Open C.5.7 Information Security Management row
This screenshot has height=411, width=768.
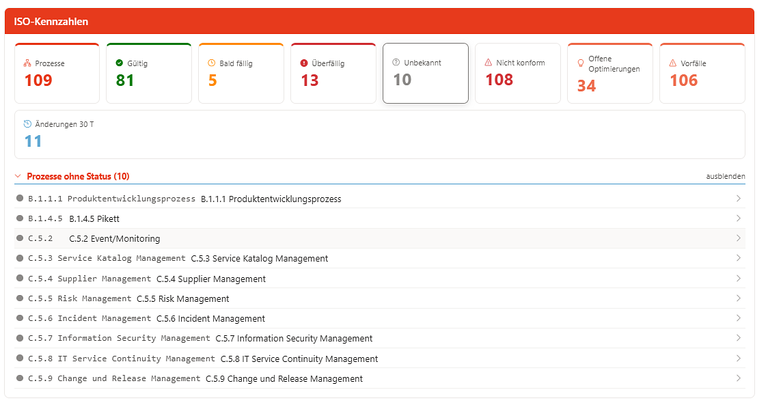click(x=380, y=338)
